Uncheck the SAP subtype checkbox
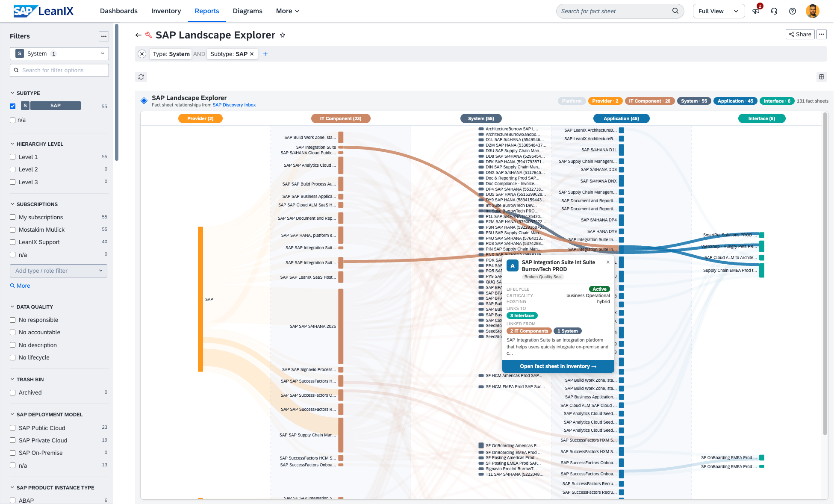Viewport: 840px width, 504px height. (x=13, y=106)
